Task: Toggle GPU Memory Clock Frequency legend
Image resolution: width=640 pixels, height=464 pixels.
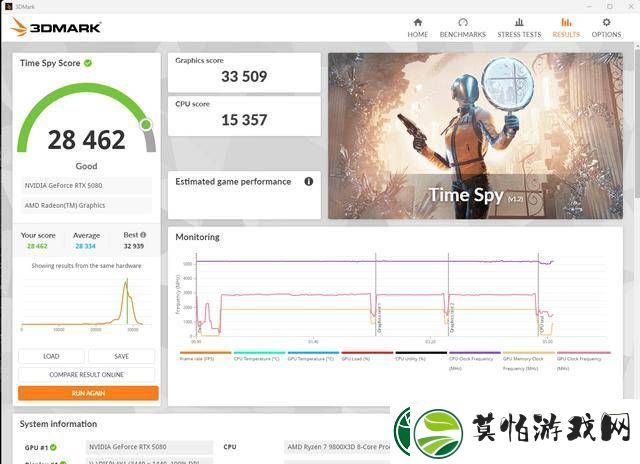Action: click(528, 361)
